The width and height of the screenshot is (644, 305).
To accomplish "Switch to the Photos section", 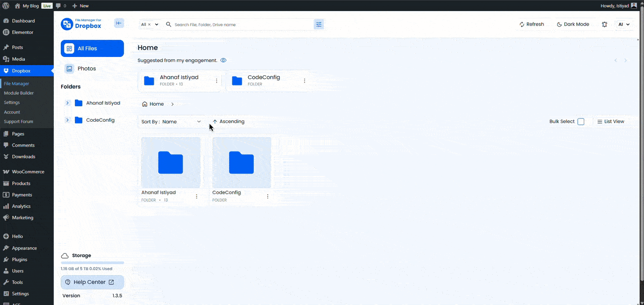I will click(87, 68).
